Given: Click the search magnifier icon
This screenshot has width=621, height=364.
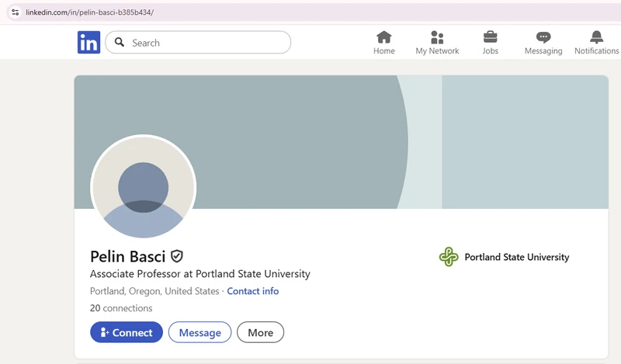Looking at the screenshot, I should 120,42.
